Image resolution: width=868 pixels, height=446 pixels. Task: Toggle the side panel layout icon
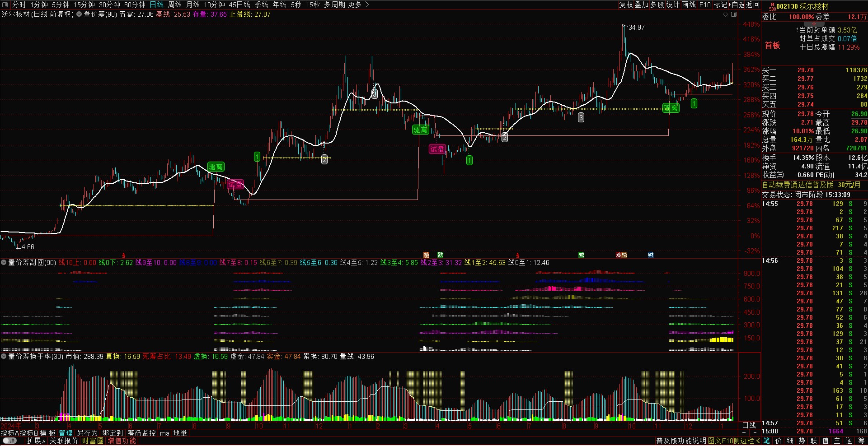734,14
